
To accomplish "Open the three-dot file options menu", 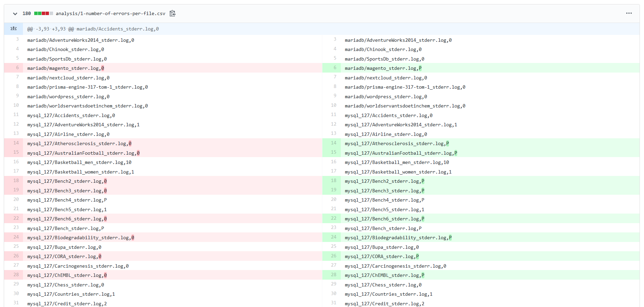I will [629, 13].
